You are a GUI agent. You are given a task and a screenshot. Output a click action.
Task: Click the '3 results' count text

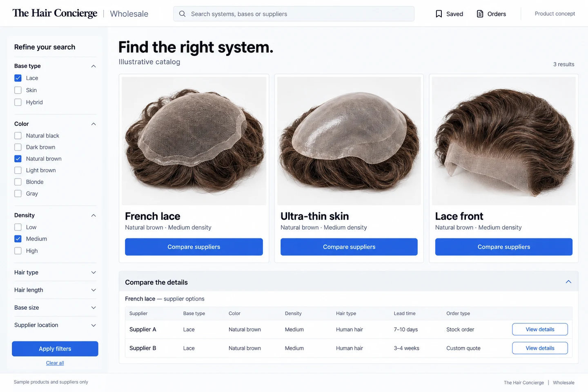pos(563,65)
